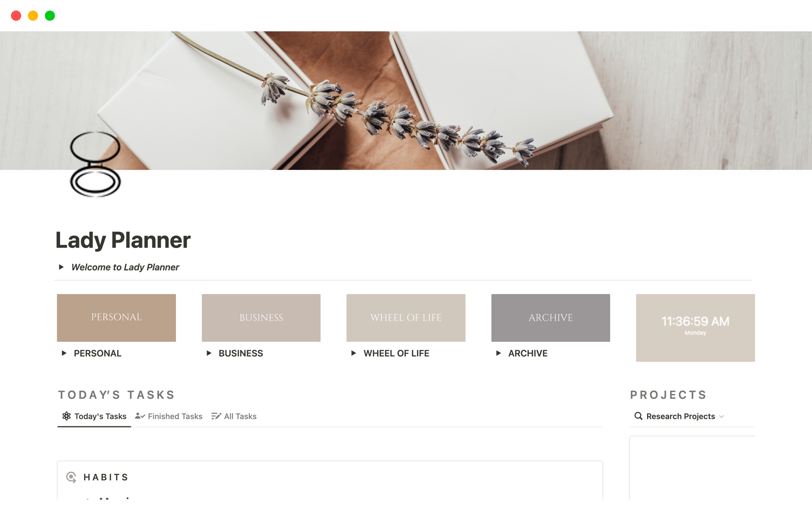Click the clock widget showing Monday
Screen dimensions: 812x508
click(695, 328)
